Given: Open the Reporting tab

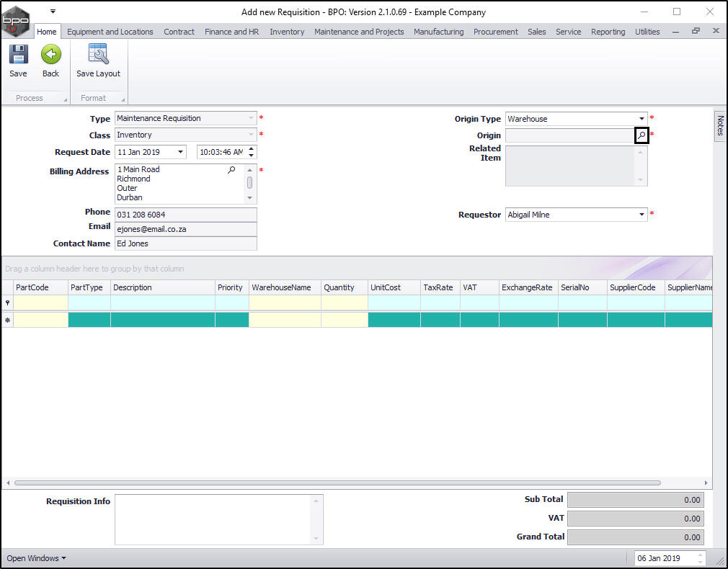Looking at the screenshot, I should [608, 32].
